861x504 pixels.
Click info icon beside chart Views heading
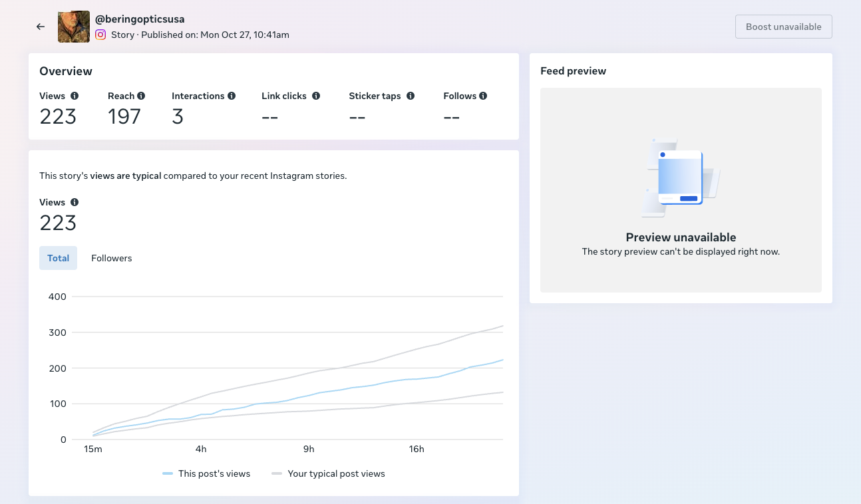click(x=75, y=202)
